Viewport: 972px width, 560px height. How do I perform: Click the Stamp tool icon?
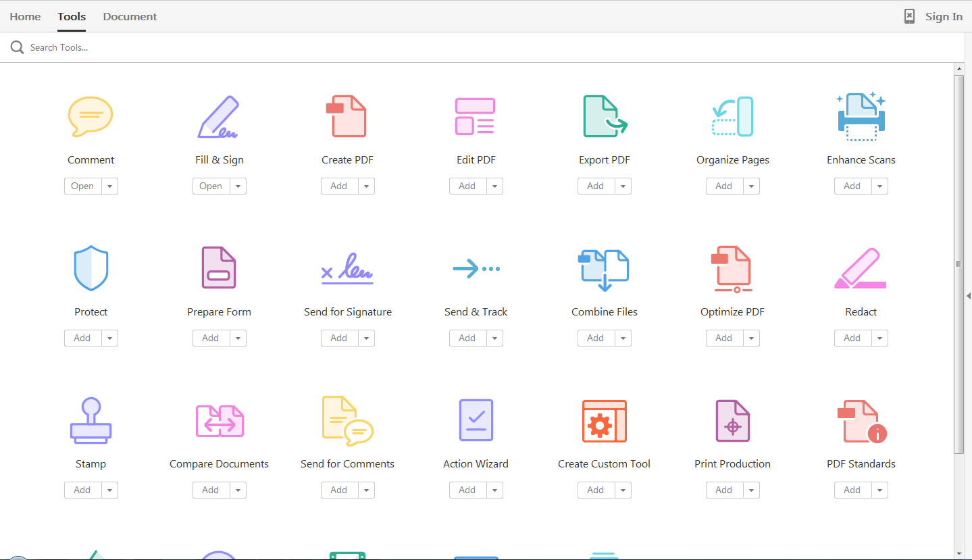click(x=91, y=420)
